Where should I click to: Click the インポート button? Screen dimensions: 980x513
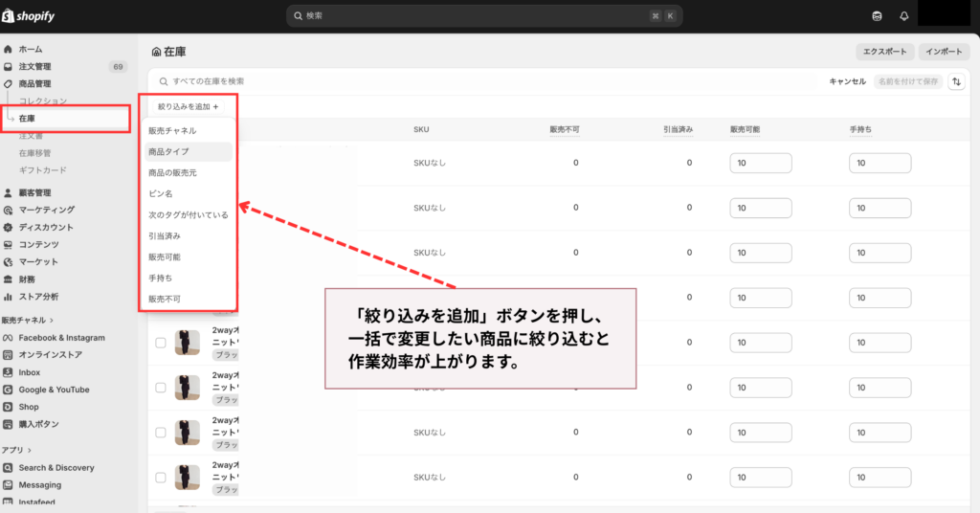tap(944, 52)
